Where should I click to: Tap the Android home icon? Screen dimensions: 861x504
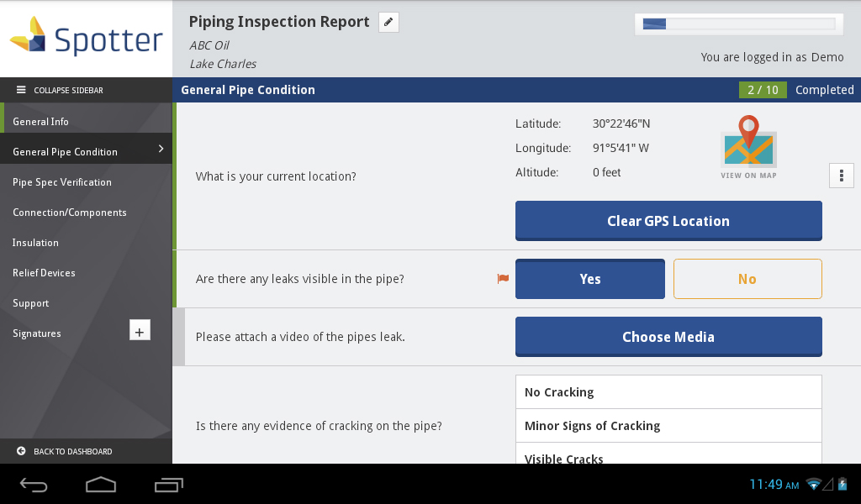click(x=101, y=485)
